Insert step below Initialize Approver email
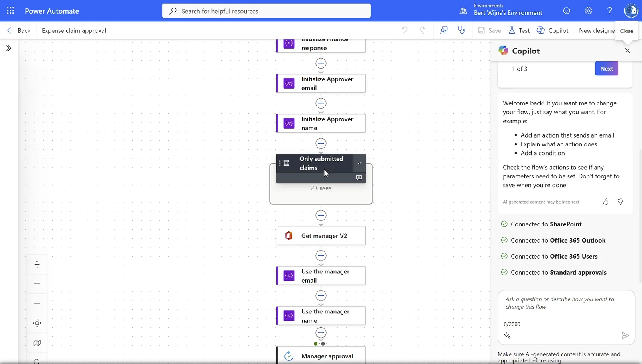 [x=321, y=103]
